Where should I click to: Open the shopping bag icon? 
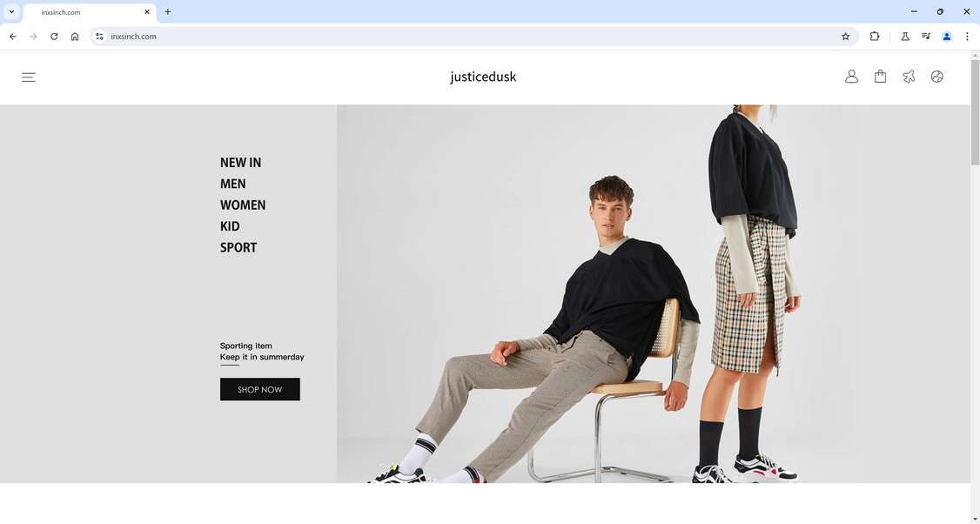pos(880,77)
